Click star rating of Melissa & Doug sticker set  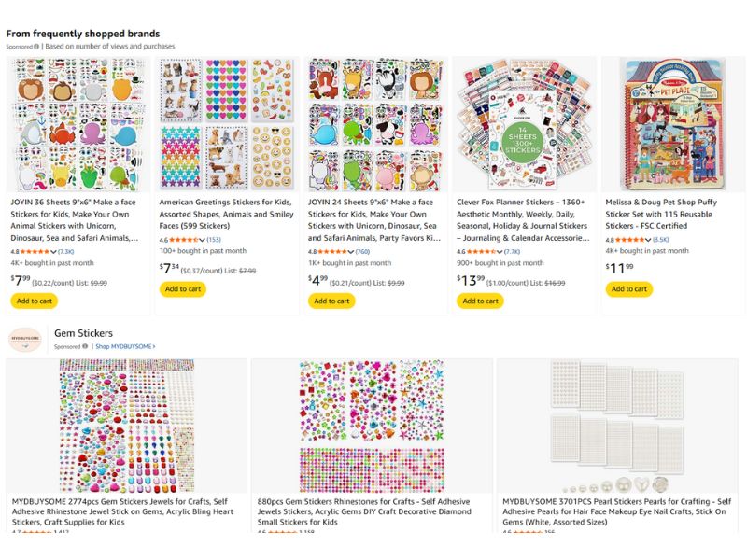tap(629, 240)
